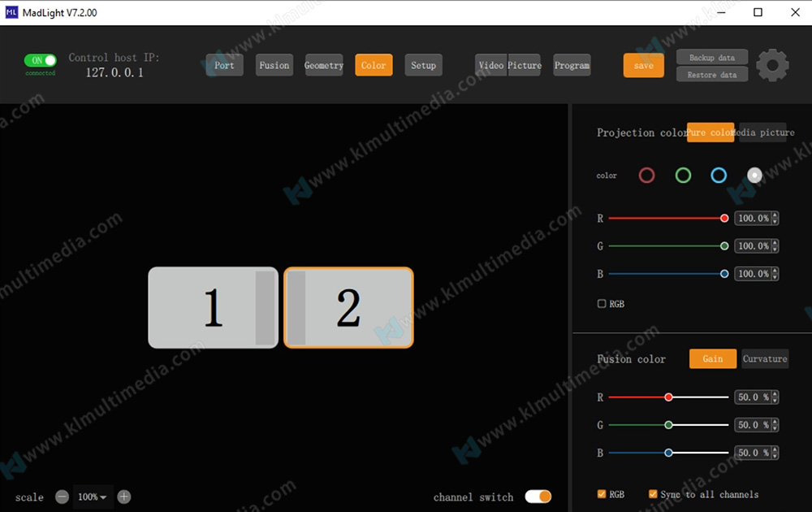Adjust the Projection R value stepper

click(775, 218)
